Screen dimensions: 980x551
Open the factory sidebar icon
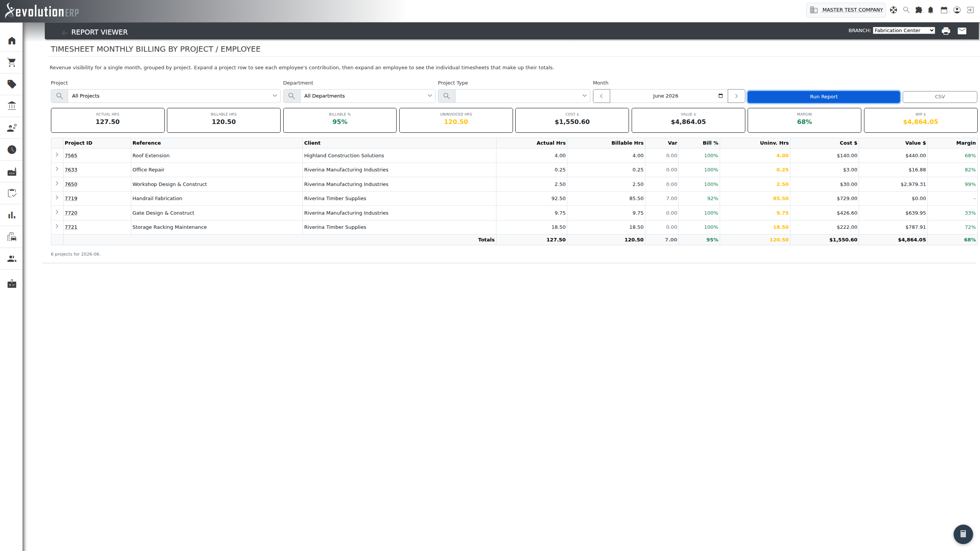12,171
